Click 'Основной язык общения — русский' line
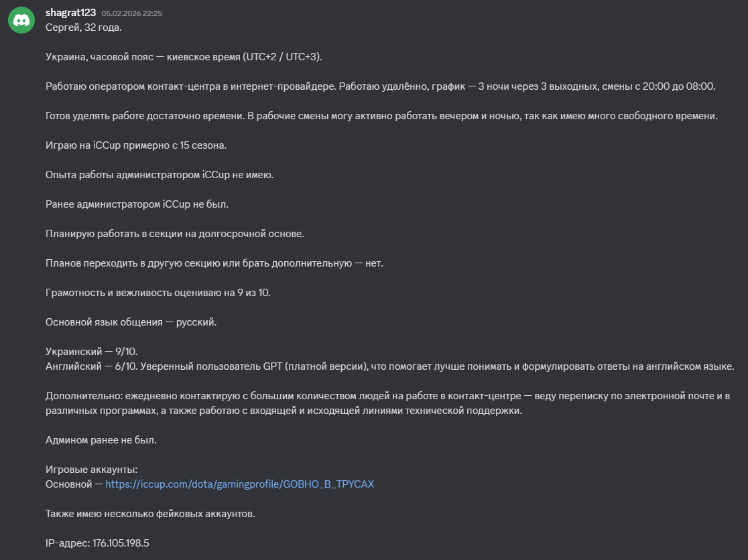This screenshot has width=748, height=560. [x=131, y=322]
